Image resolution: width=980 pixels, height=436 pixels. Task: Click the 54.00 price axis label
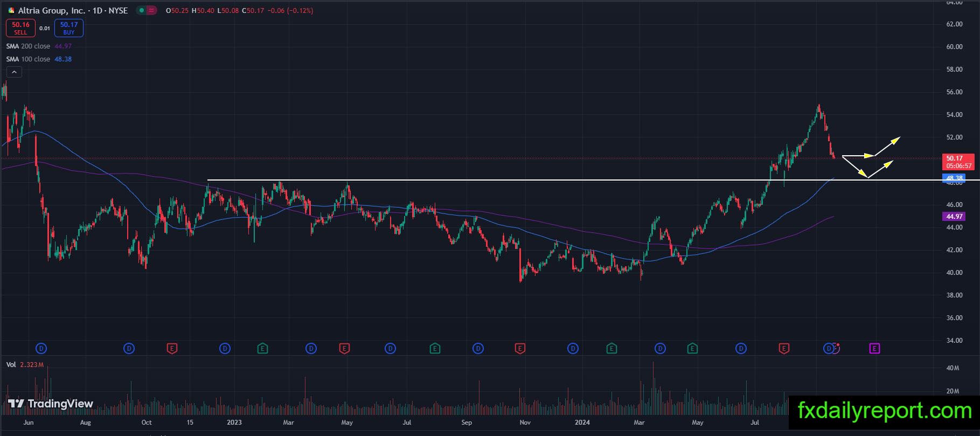coord(954,115)
